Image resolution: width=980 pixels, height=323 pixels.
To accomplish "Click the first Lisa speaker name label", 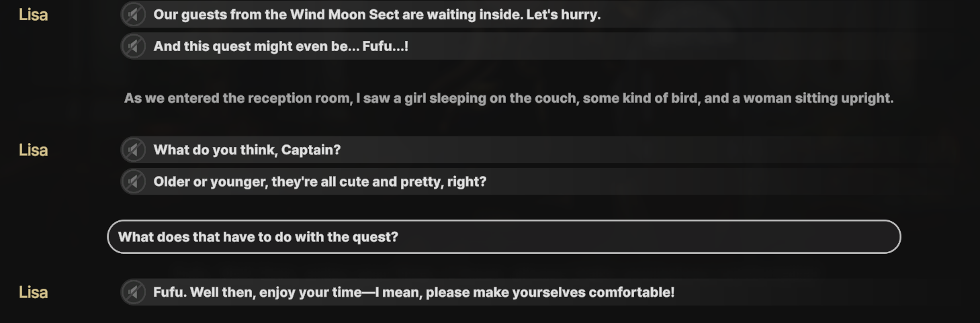I will coord(33,14).
